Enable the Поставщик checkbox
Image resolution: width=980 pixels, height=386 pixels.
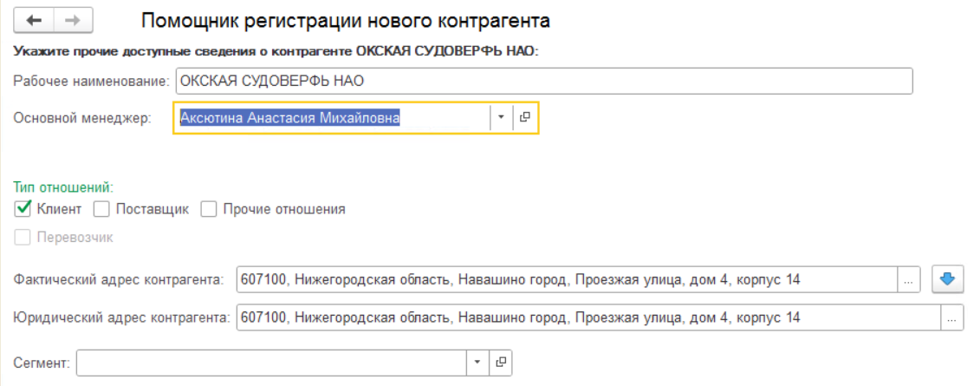point(101,210)
